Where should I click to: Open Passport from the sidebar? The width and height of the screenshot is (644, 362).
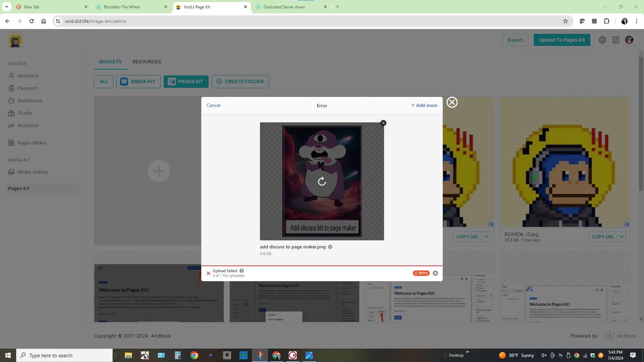pos(27,88)
